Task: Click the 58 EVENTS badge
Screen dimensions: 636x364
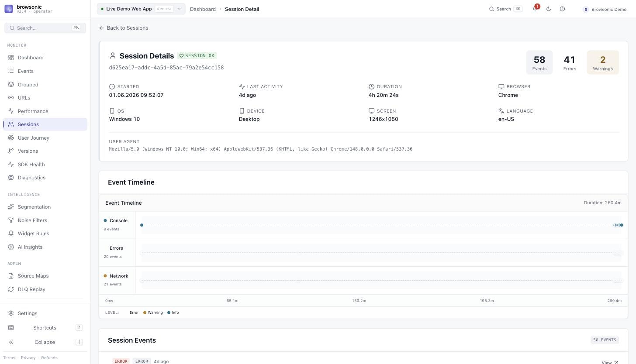Action: click(605, 340)
